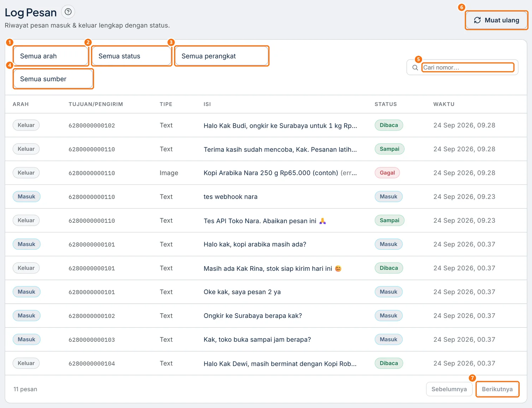Focus the Cari nomor search field

pyautogui.click(x=468, y=67)
